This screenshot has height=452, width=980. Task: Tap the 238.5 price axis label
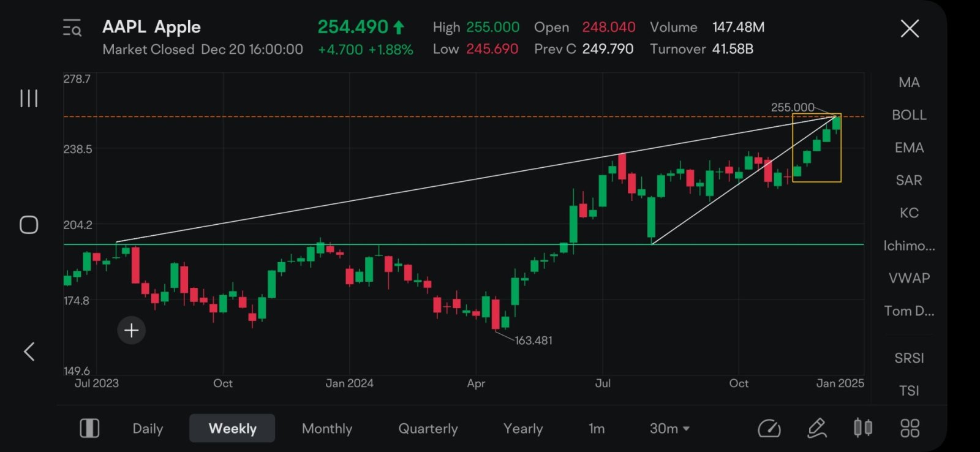(77, 149)
